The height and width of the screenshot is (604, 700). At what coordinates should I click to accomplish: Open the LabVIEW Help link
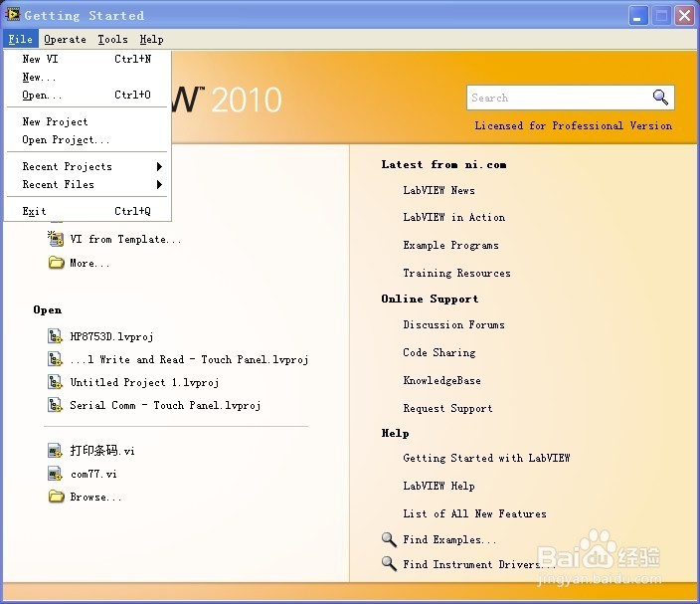438,486
